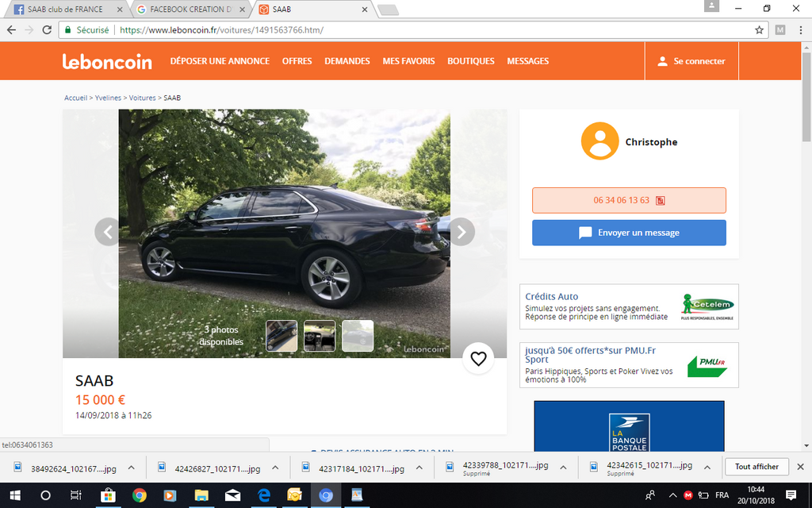812x508 pixels.
Task: Click the M extension icon
Action: (x=780, y=30)
